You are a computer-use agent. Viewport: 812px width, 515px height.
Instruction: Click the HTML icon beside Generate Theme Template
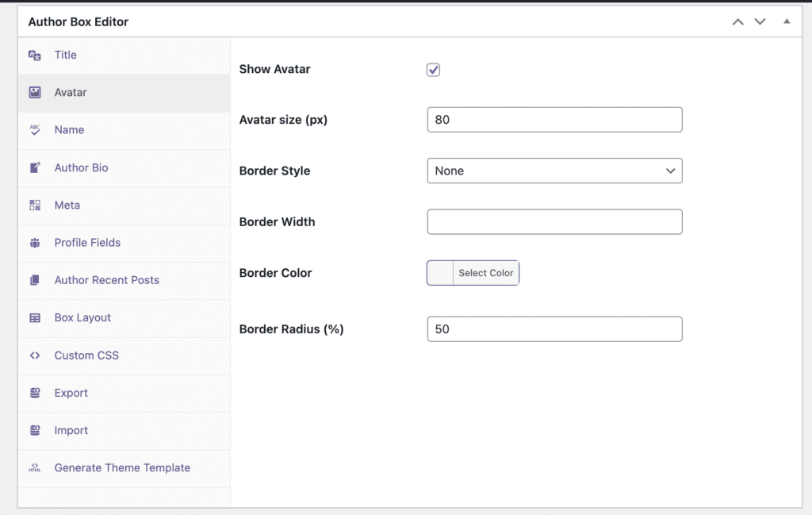[34, 468]
